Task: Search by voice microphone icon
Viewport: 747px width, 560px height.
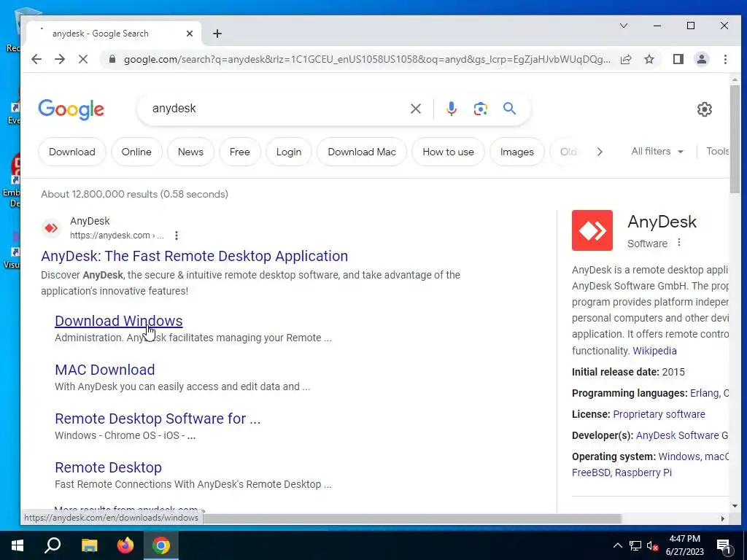Action: tap(451, 109)
